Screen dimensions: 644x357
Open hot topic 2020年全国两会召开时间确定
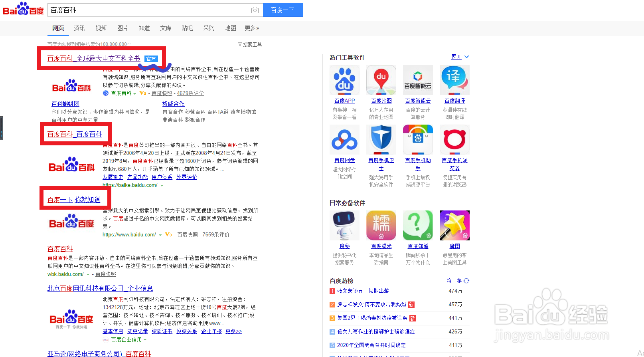coord(371,345)
